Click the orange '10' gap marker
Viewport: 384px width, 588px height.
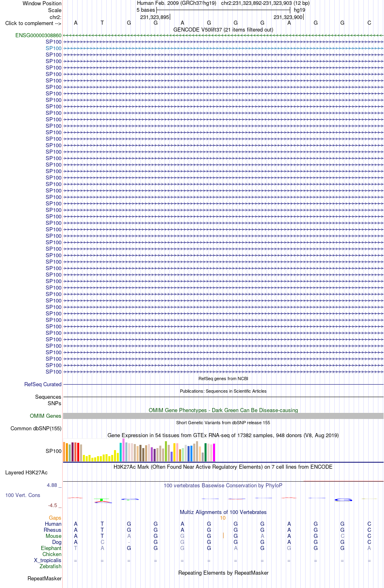223,518
